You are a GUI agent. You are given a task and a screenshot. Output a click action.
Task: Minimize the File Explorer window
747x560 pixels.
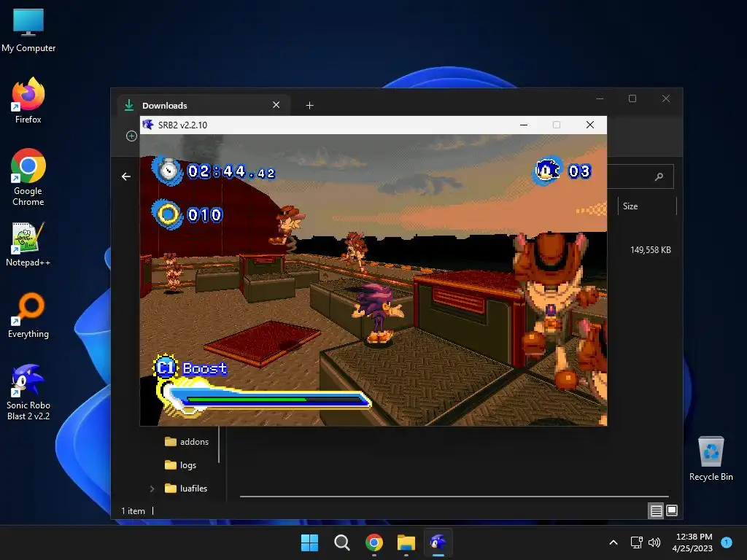pyautogui.click(x=600, y=98)
